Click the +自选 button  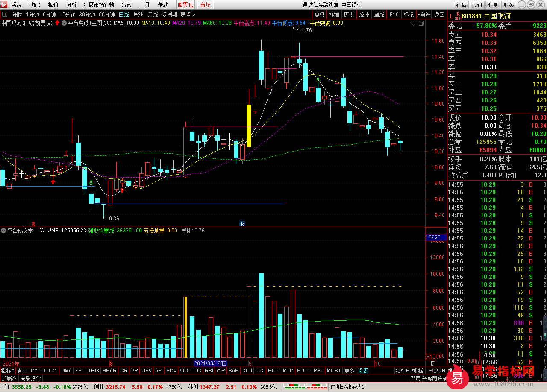point(424,15)
